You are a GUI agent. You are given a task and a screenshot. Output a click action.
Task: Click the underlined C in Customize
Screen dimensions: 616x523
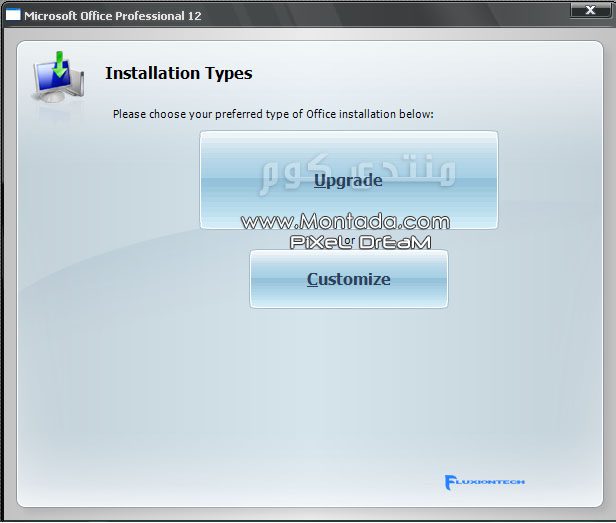point(313,280)
